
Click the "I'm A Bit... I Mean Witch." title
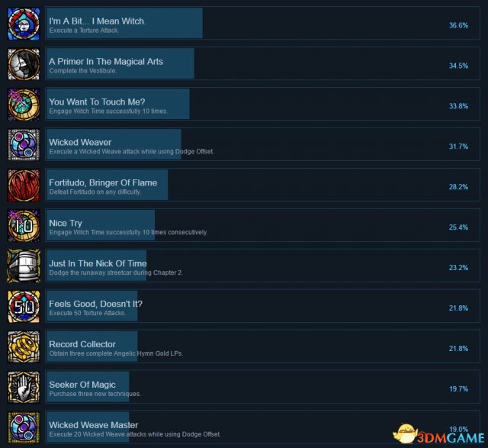point(98,21)
